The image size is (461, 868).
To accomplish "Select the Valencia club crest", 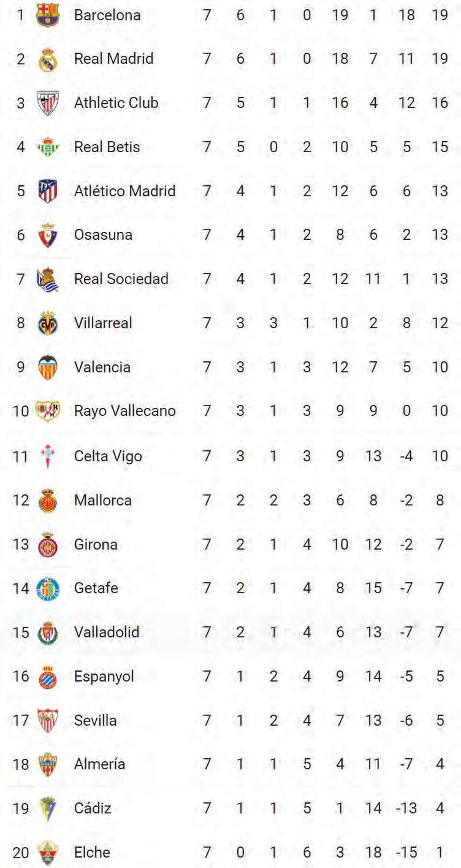I will [47, 367].
